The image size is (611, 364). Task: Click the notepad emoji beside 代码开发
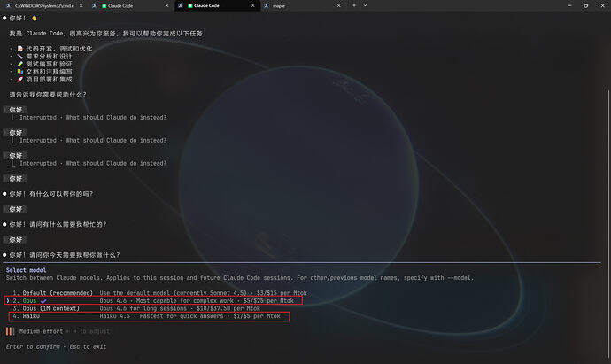(20, 49)
